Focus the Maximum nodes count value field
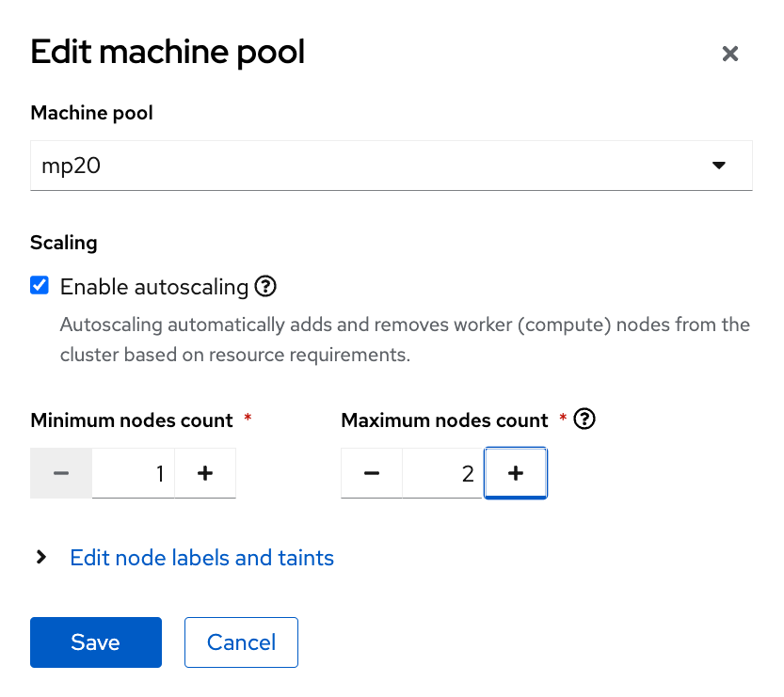Screen dimensions: 784x697 443,473
